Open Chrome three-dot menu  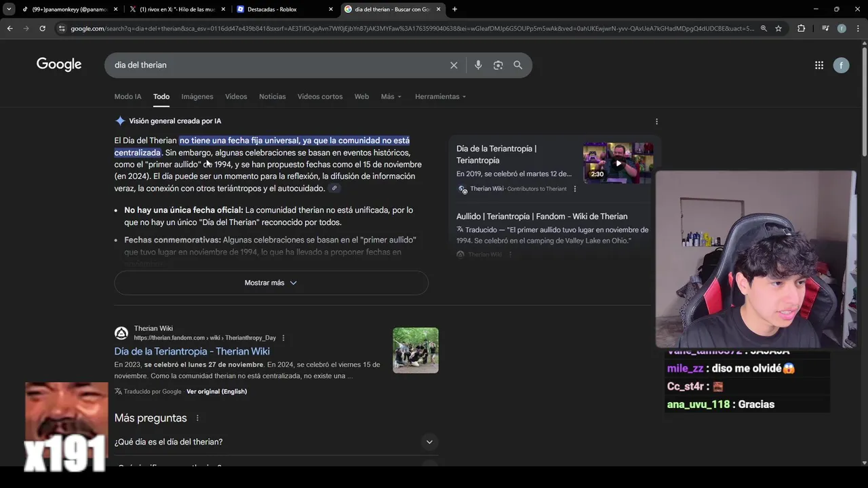[x=857, y=28]
